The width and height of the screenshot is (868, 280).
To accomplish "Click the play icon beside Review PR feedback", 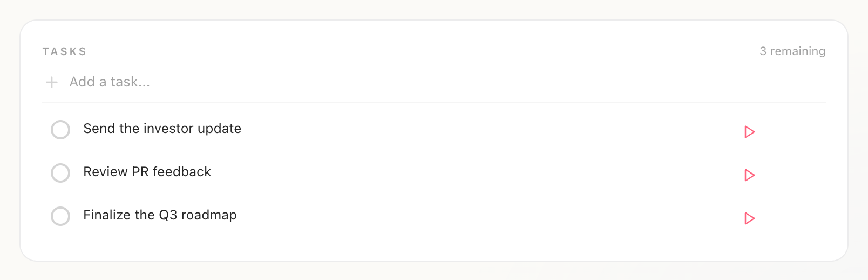I will click(x=749, y=175).
